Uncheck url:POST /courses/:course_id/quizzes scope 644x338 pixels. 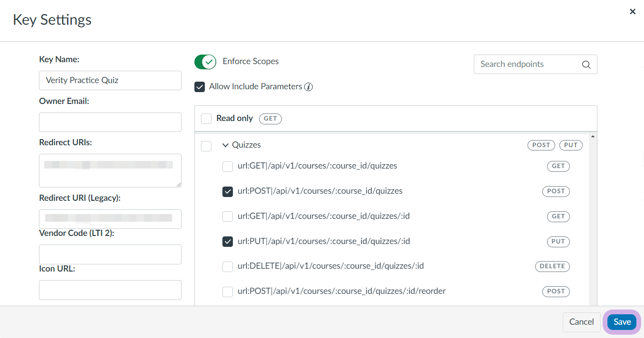(x=228, y=191)
